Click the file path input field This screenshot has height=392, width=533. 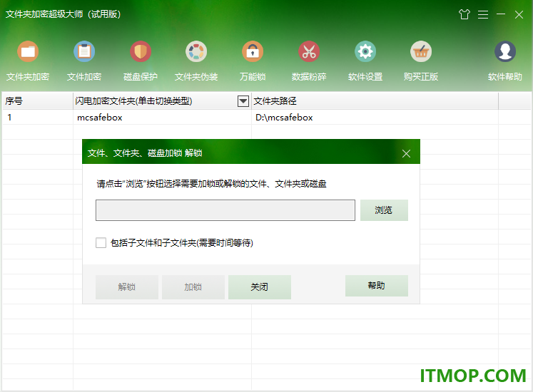(x=225, y=210)
